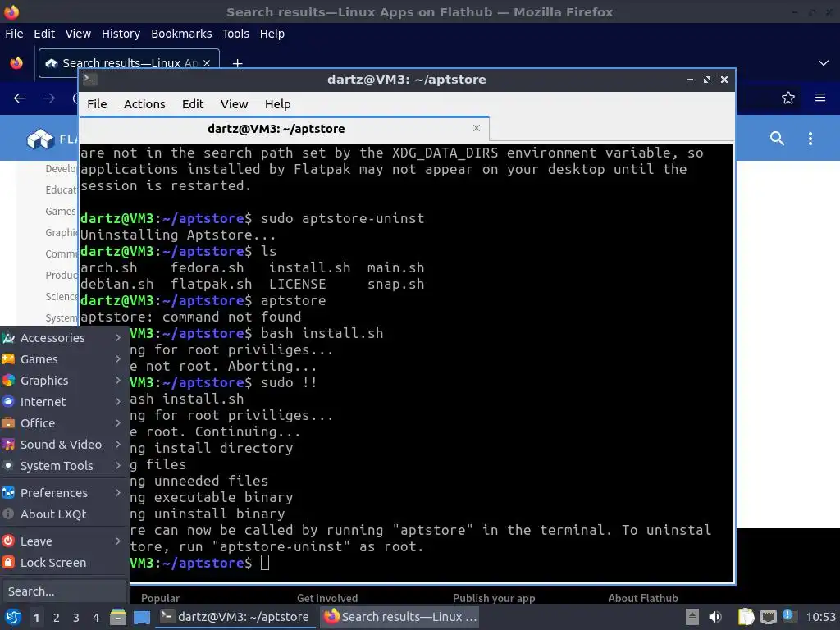This screenshot has width=840, height=630.
Task: Open the terminal File menu
Action: 97,104
